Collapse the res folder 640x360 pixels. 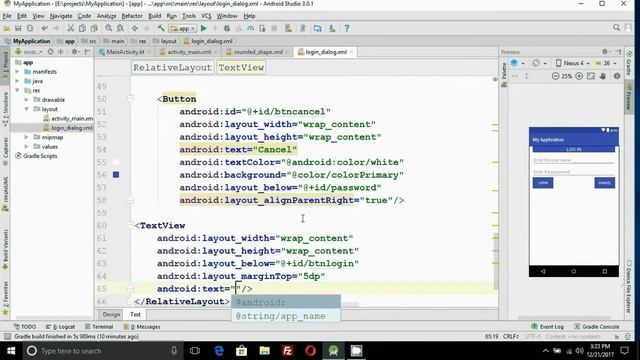tap(18, 91)
